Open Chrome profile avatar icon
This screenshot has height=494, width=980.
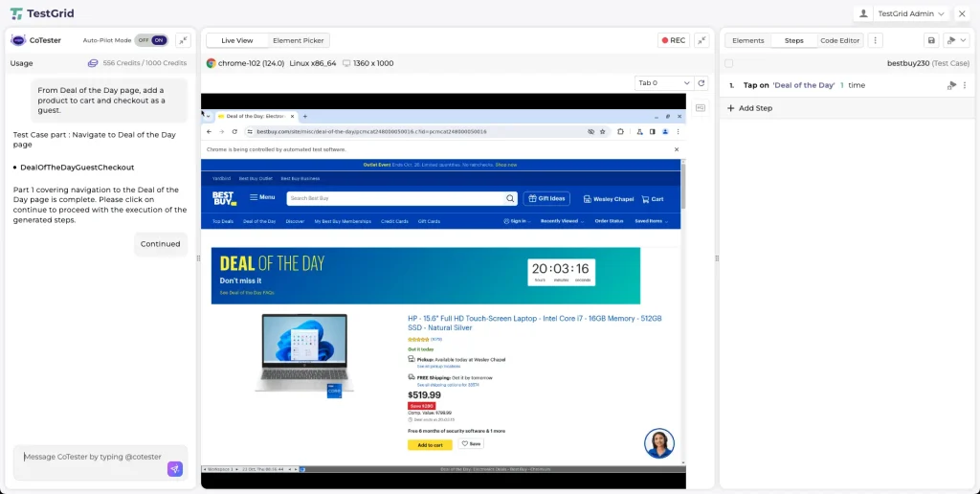[665, 132]
